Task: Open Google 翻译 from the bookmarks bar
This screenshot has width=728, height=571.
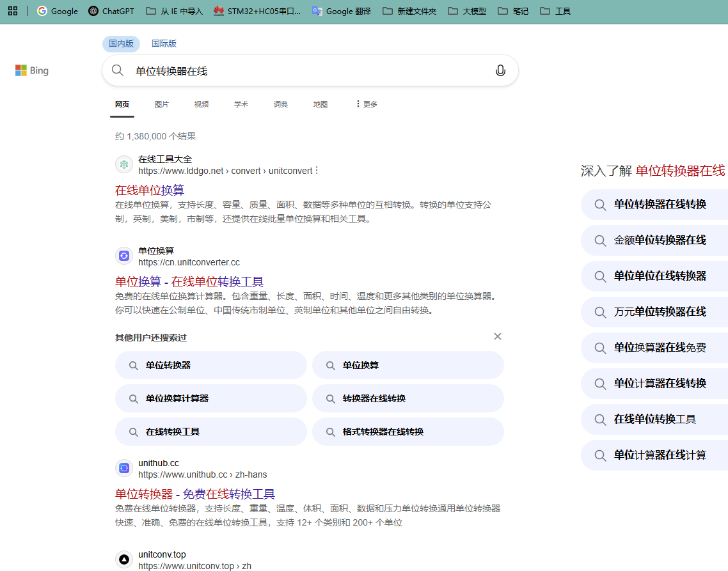Action: (342, 10)
